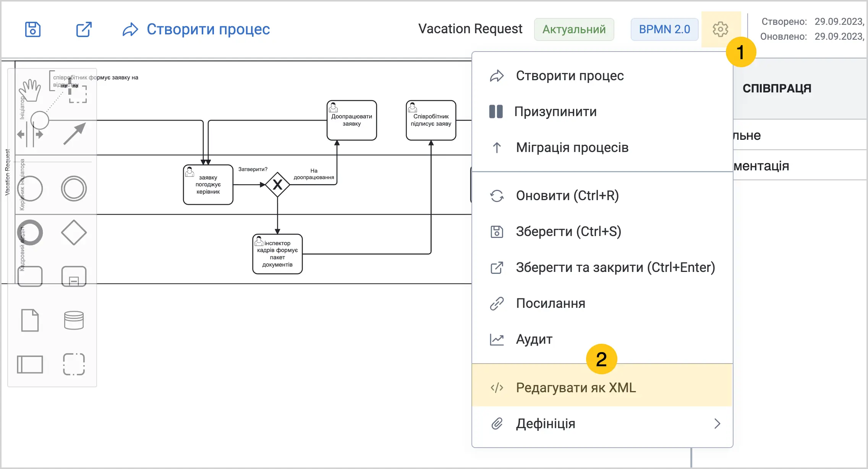Click the up arrow icon beside Міграція процесів
This screenshot has height=469, width=868.
click(497, 147)
